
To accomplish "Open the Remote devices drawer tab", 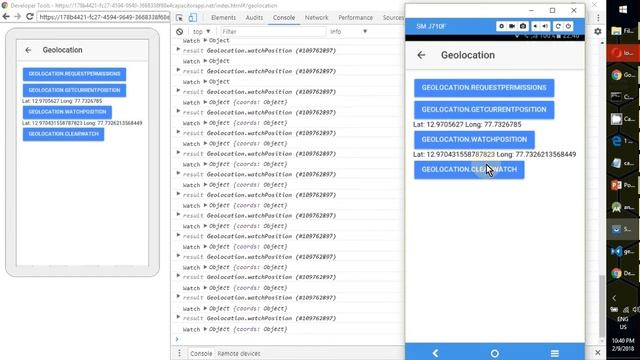I will point(239,353).
